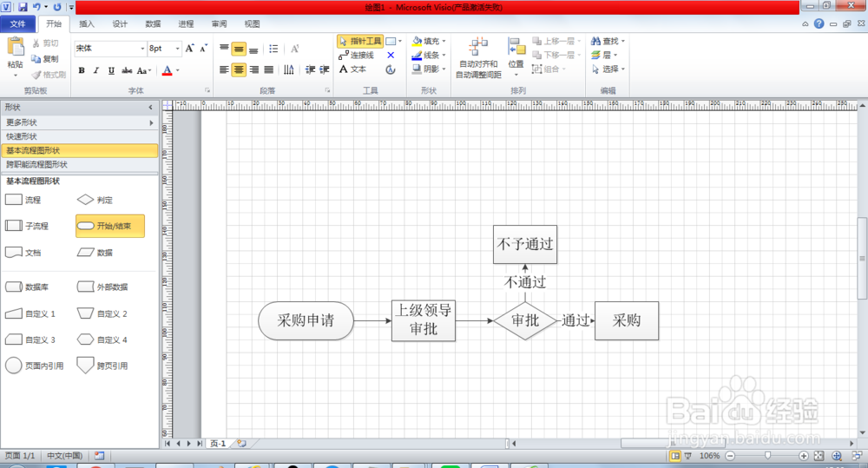Click the blue X connection point tool

[x=391, y=55]
